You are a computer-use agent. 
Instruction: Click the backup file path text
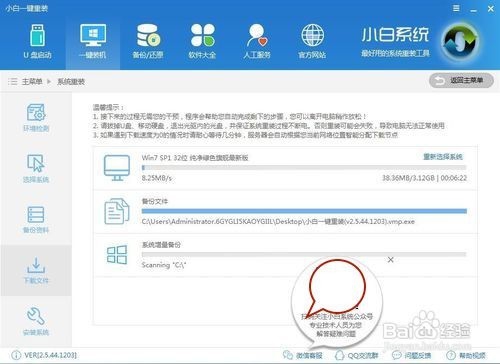click(x=278, y=221)
